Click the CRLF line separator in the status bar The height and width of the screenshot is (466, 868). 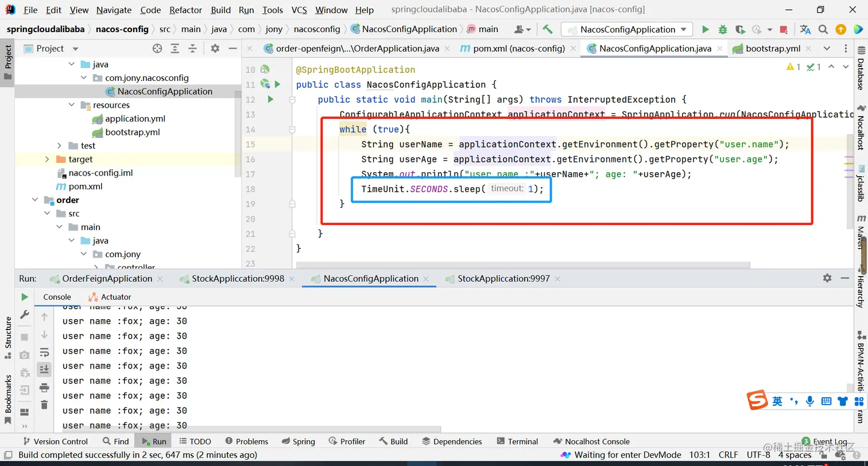[728, 455]
